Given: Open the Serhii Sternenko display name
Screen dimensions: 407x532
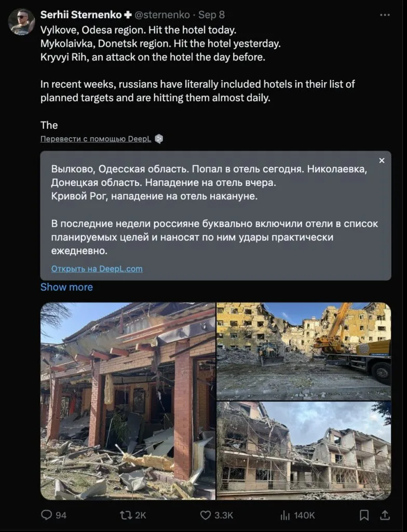Looking at the screenshot, I should pos(81,15).
